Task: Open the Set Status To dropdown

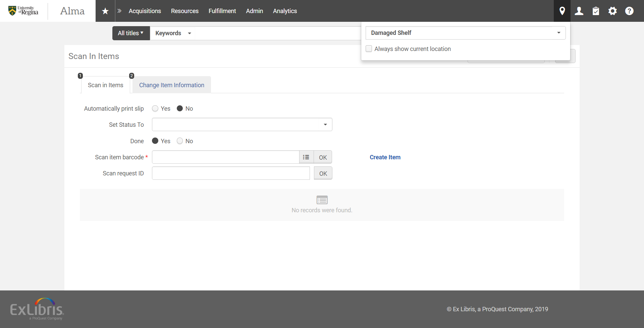Action: point(242,124)
